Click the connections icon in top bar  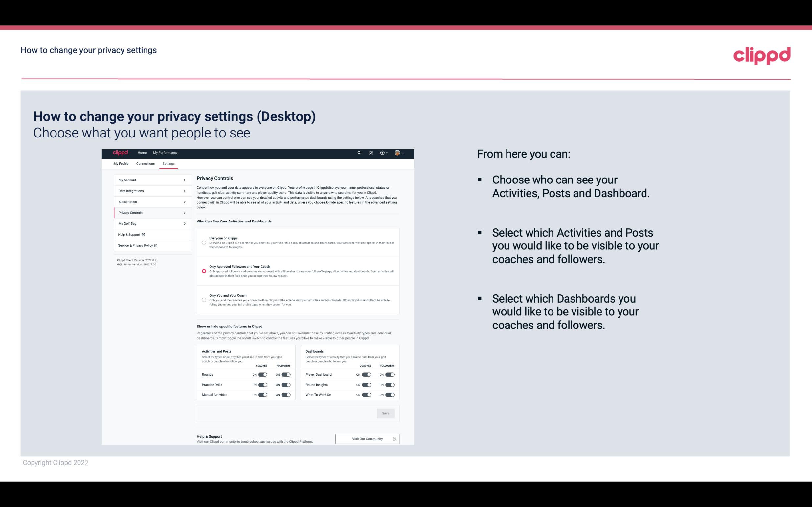tap(371, 153)
